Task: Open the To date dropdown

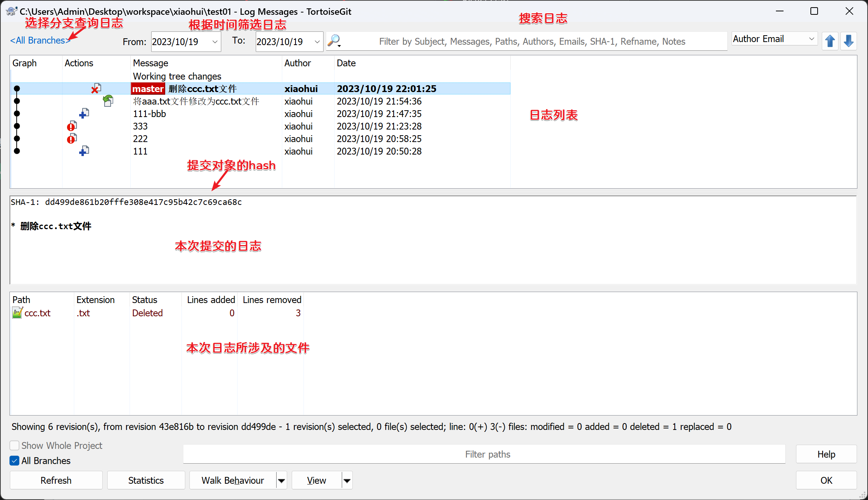Action: point(317,42)
